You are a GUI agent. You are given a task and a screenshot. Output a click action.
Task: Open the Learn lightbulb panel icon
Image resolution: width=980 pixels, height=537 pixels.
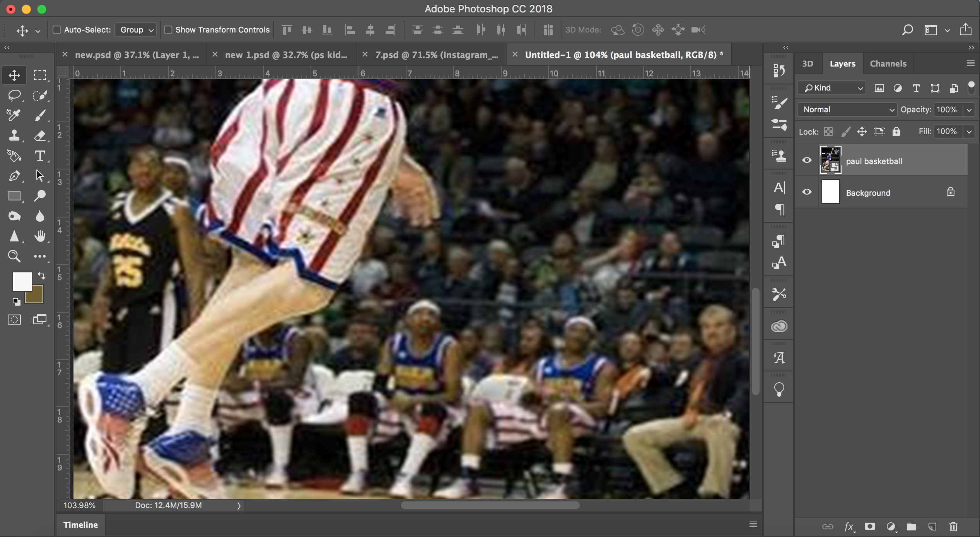pos(779,390)
